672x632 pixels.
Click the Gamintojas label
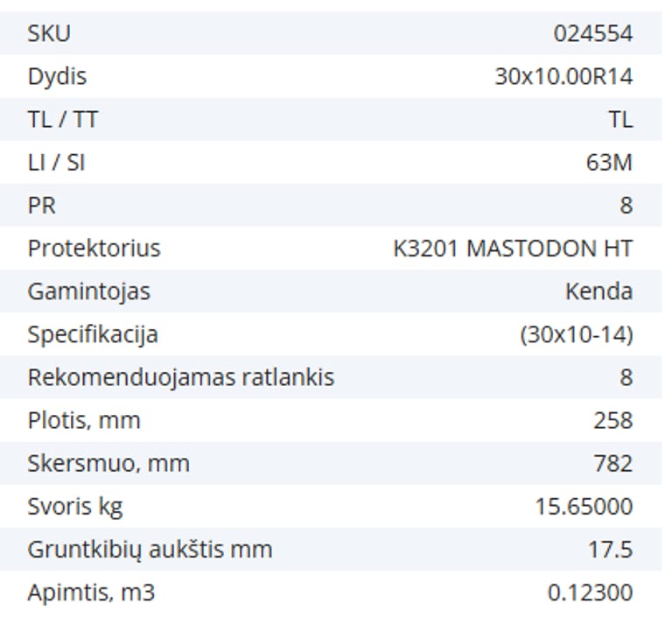coord(88,291)
